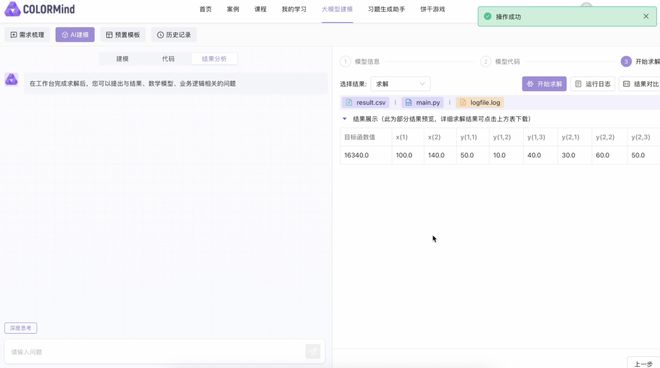Click the send message icon button
Viewport: 660px width, 368px height.
[x=313, y=351]
